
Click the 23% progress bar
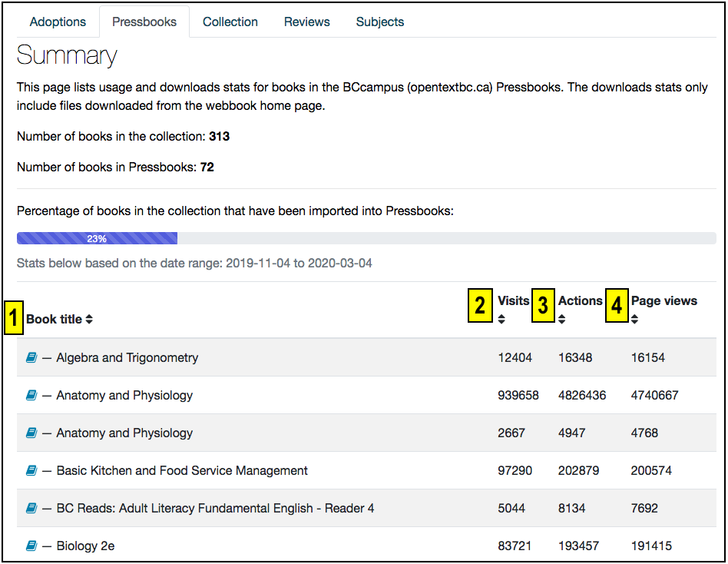coord(97,238)
